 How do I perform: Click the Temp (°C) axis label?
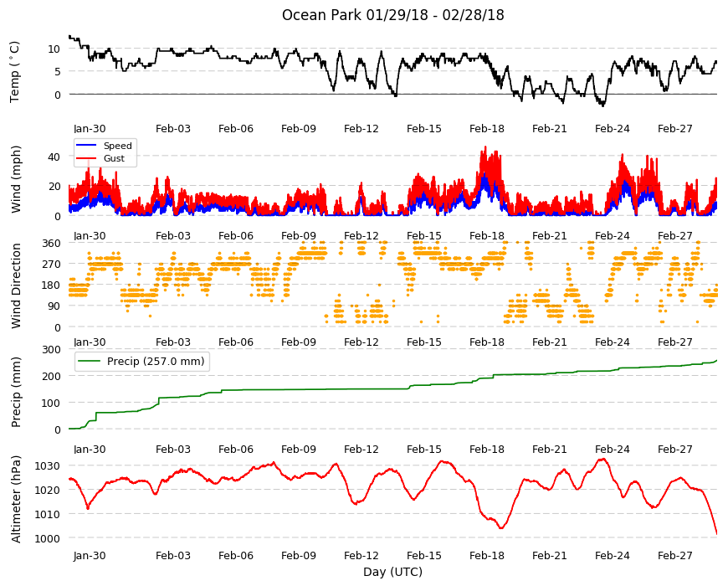pyautogui.click(x=15, y=71)
